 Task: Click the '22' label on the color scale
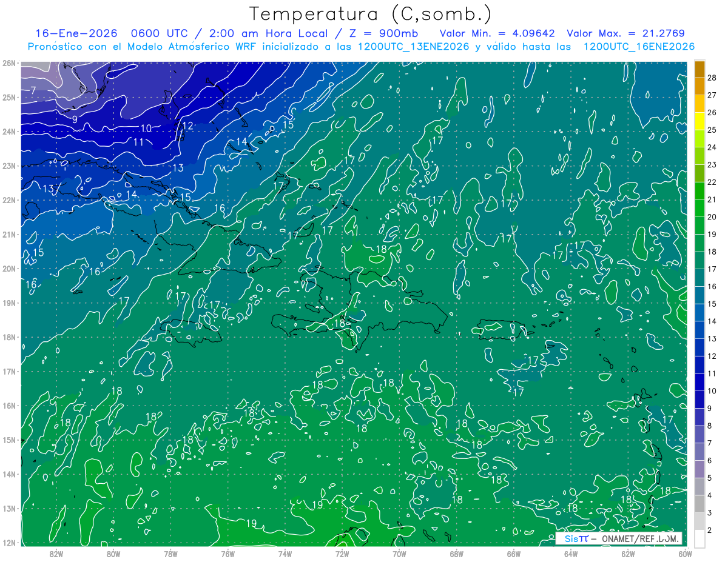pyautogui.click(x=712, y=182)
